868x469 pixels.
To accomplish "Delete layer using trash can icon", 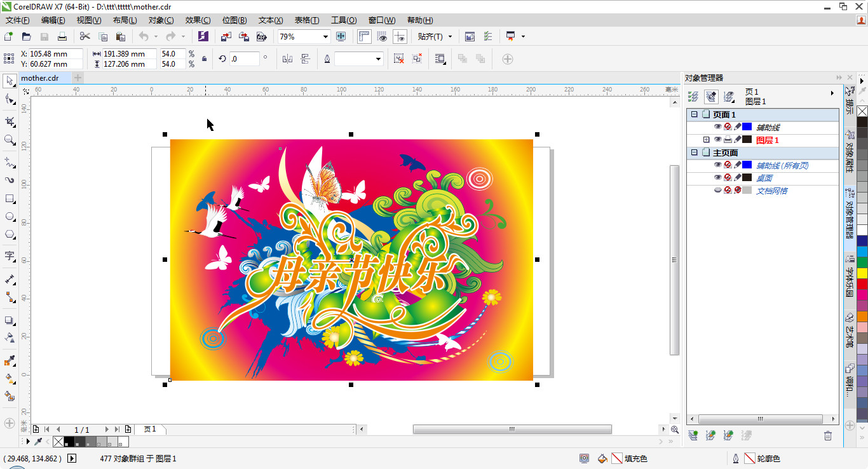I will tap(827, 435).
